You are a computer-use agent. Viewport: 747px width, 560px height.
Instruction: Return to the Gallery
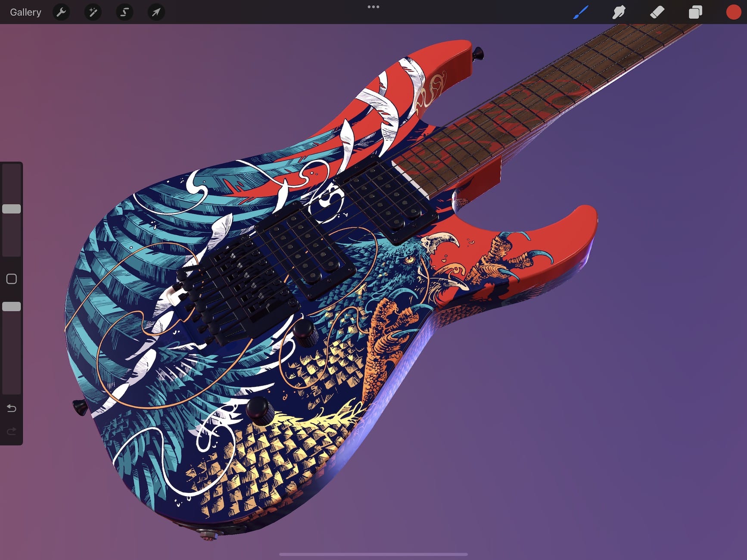[x=25, y=12]
